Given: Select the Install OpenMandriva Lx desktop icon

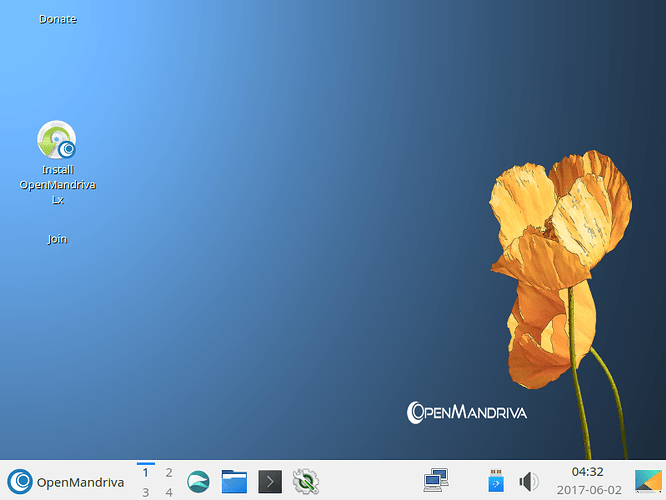Looking at the screenshot, I should tap(57, 163).
